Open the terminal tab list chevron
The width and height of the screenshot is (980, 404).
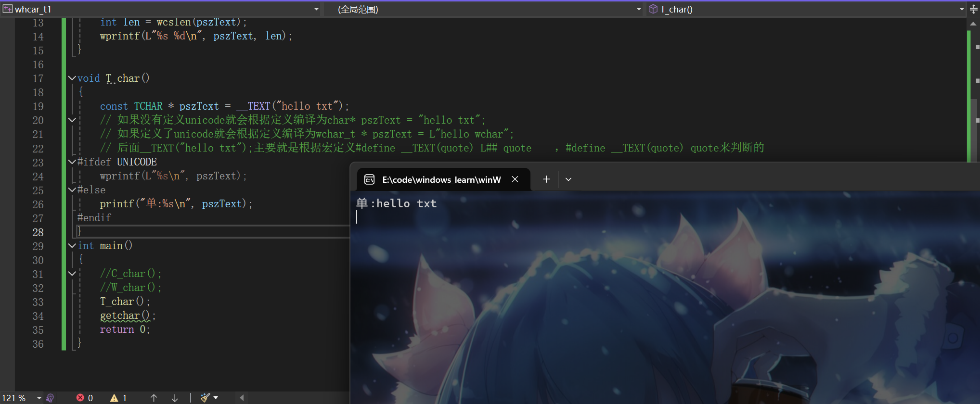(568, 179)
